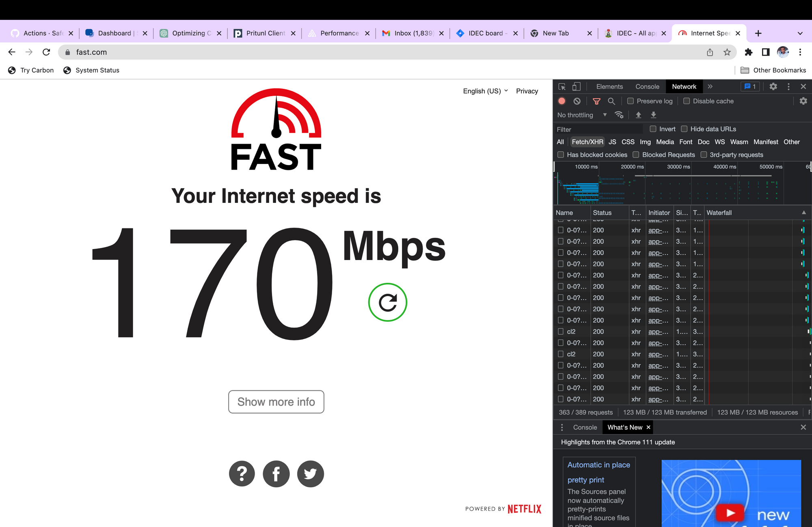Image resolution: width=812 pixels, height=527 pixels.
Task: Click the Filter input field in Network panel
Action: [598, 129]
